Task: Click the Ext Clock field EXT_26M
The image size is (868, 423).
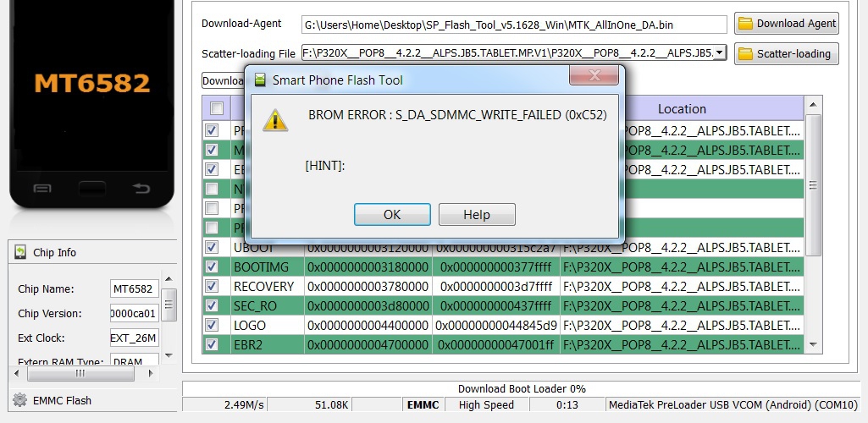Action: point(135,338)
